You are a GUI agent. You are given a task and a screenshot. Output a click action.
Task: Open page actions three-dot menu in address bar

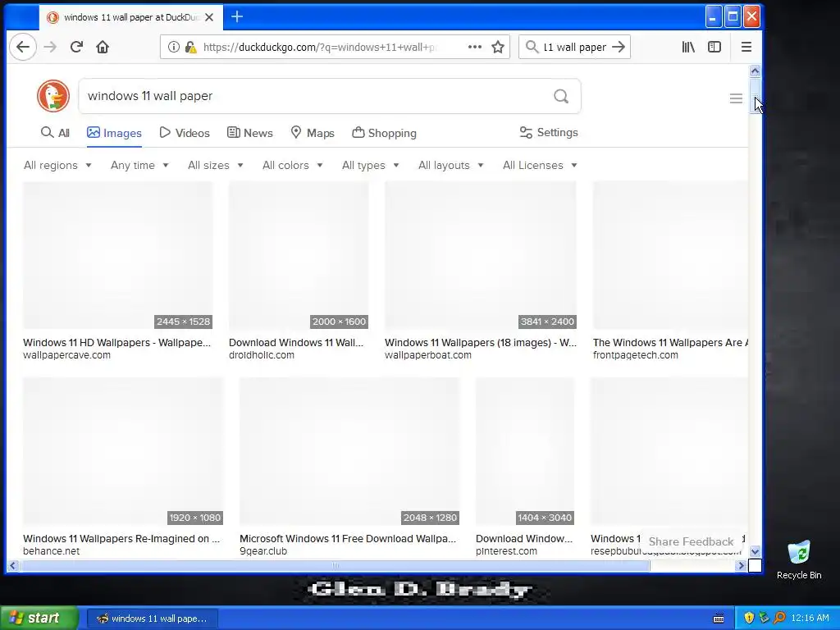[x=475, y=47]
